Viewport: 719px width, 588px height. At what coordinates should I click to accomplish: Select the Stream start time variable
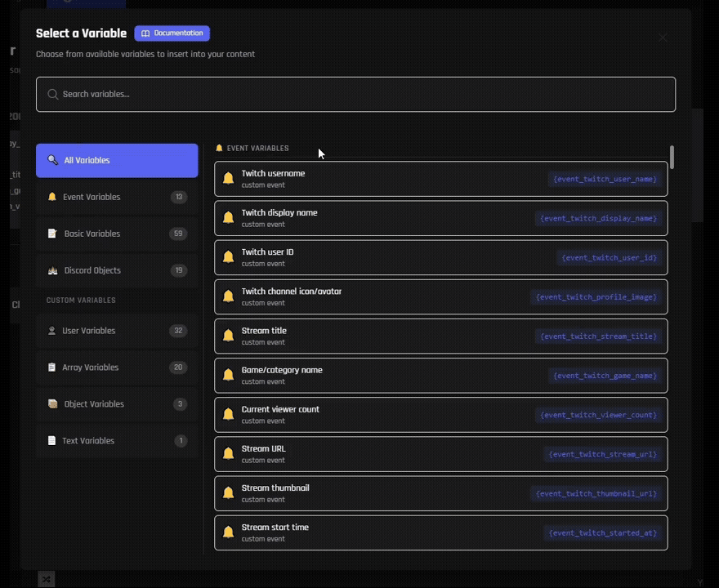[440, 533]
